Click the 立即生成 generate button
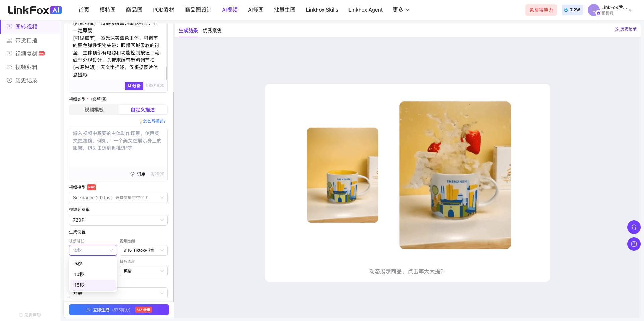The image size is (644, 321). [x=119, y=310]
